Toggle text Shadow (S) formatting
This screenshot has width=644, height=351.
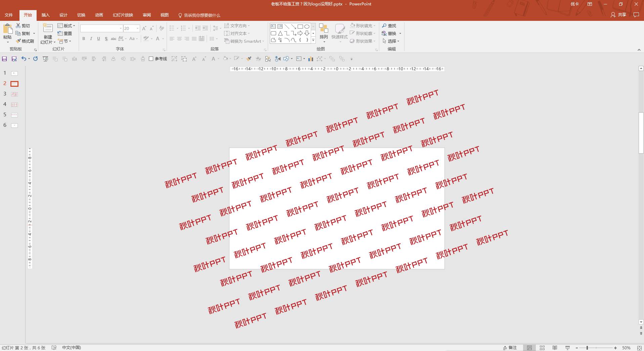[106, 39]
